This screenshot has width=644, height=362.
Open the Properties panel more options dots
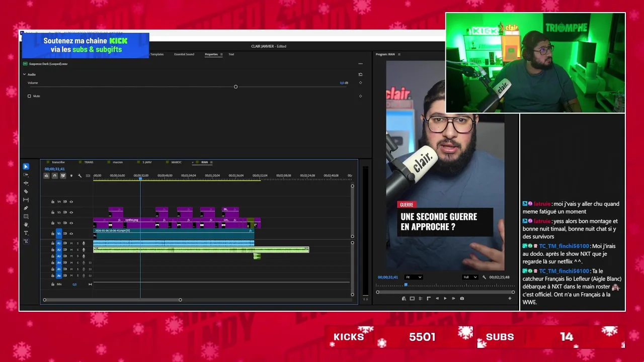[360, 64]
